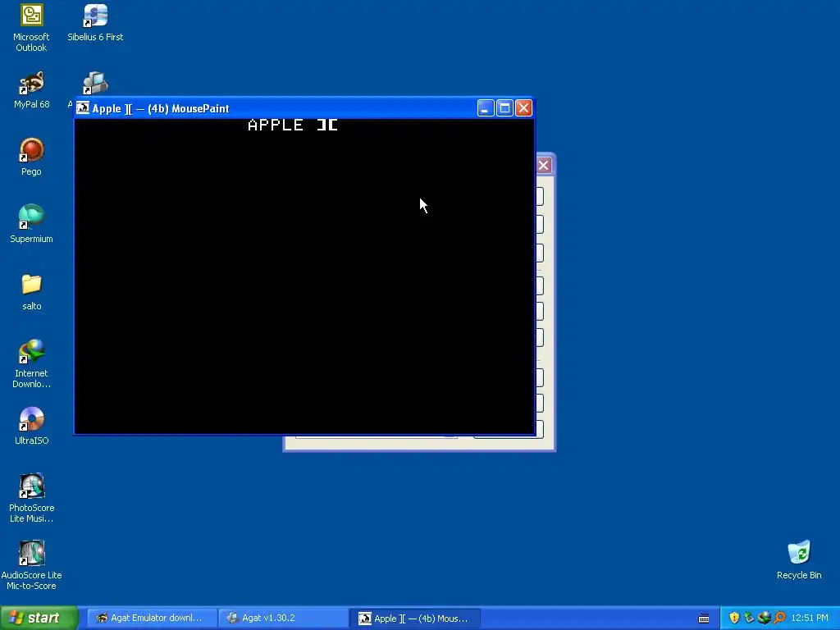Viewport: 840px width, 630px height.
Task: Open the Start menu
Action: click(x=39, y=618)
